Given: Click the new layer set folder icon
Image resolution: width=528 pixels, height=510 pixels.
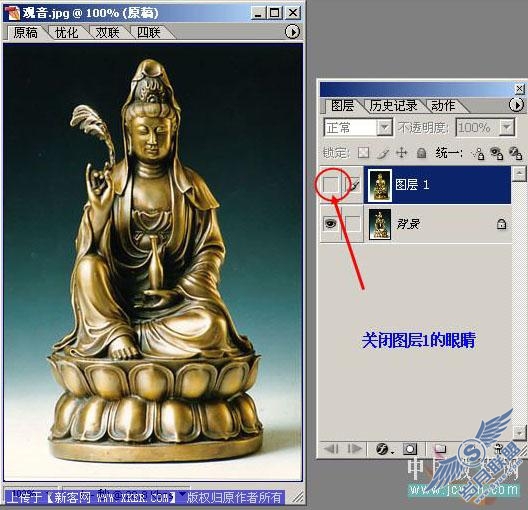Looking at the screenshot, I should click(x=439, y=449).
